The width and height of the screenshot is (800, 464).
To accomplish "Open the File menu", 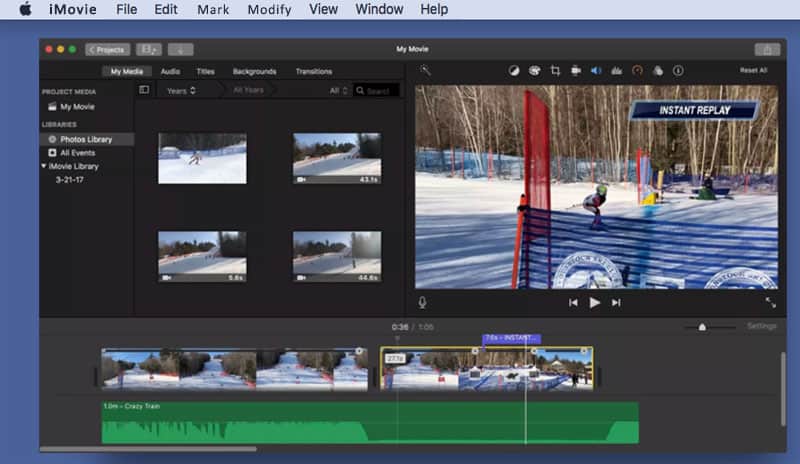I will click(x=126, y=9).
